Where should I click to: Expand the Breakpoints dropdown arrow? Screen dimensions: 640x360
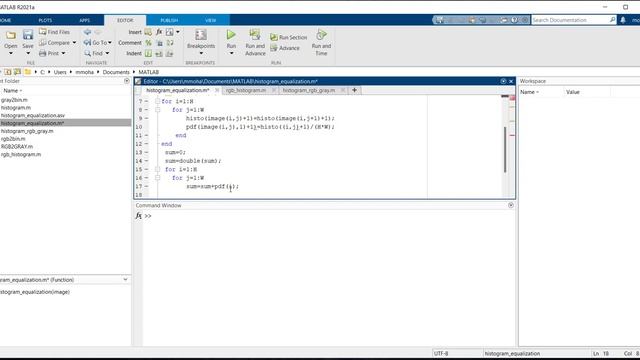click(201, 53)
